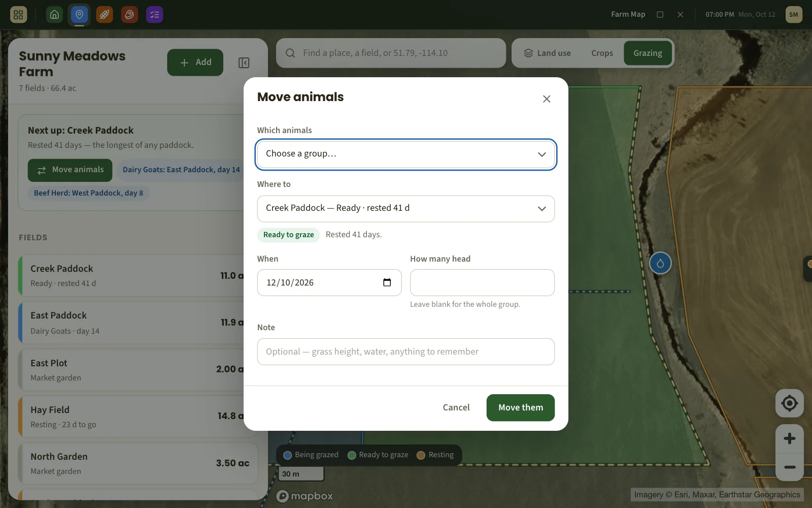
Task: Click the Add button in sidebar
Action: pos(195,62)
